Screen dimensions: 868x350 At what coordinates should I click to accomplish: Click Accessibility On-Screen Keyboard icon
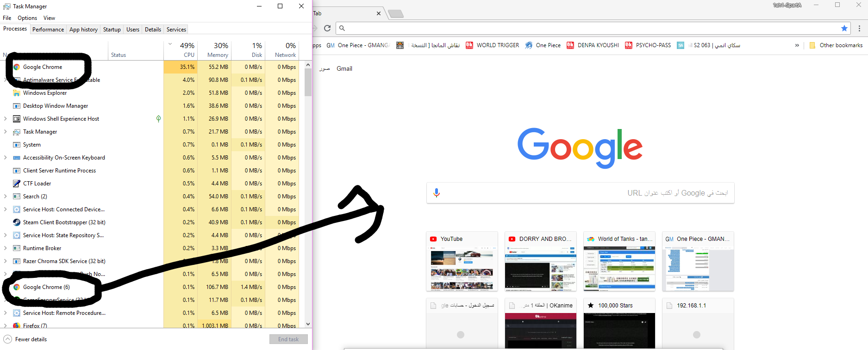click(x=17, y=158)
